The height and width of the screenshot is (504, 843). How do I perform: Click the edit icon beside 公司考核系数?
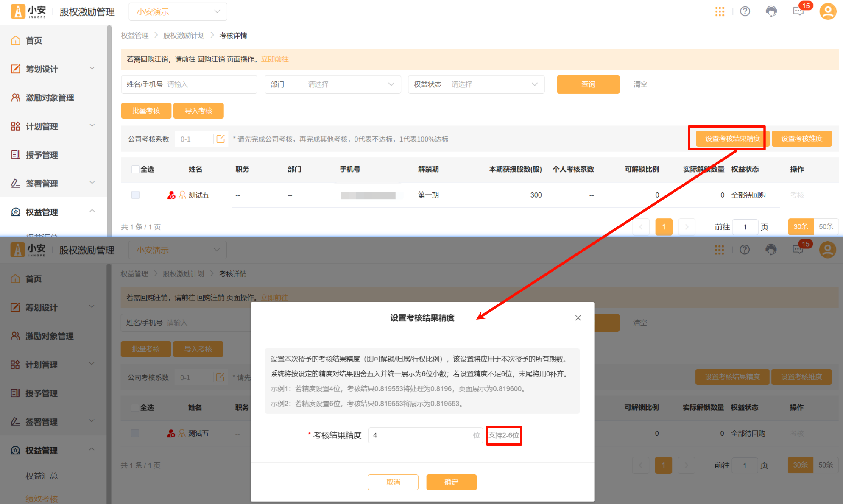221,139
